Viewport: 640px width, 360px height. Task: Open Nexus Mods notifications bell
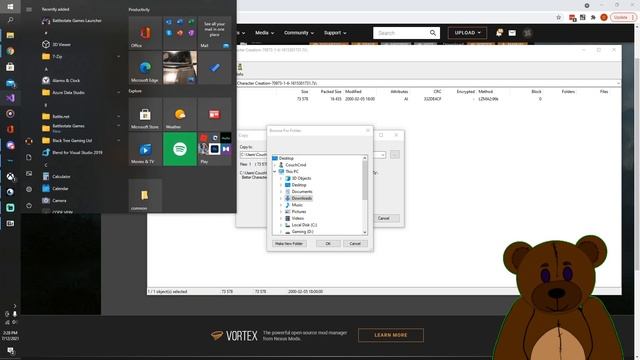(x=499, y=33)
